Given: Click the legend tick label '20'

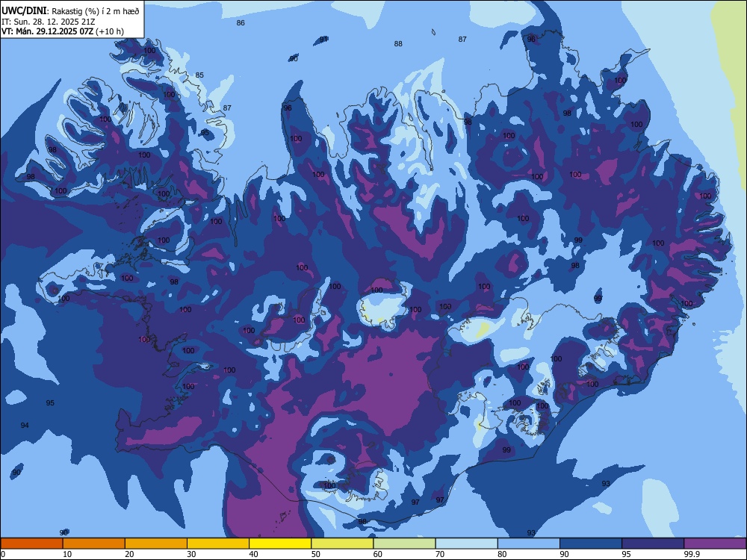Looking at the screenshot, I should (x=129, y=554).
